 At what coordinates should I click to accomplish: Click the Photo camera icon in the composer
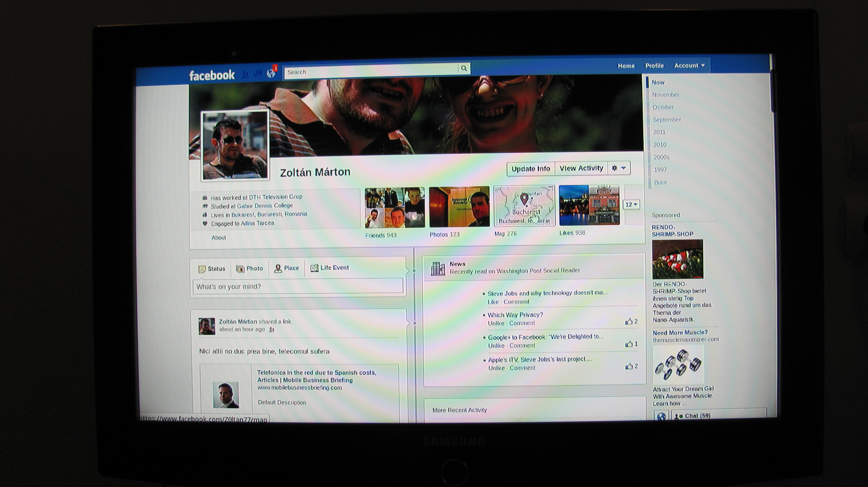pos(240,269)
